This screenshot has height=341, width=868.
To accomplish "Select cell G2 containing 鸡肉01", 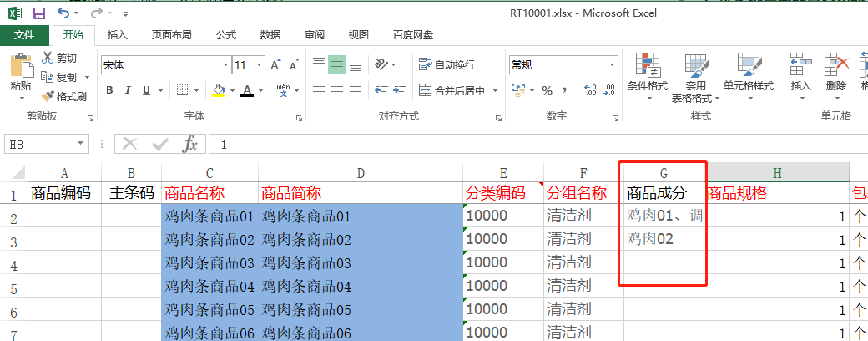I will click(664, 216).
